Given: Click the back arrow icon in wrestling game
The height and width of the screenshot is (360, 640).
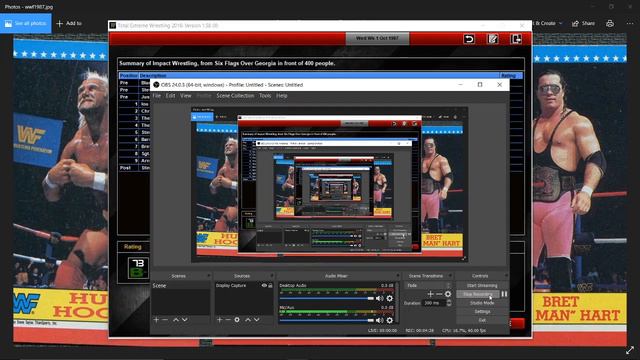Looking at the screenshot, I should 469,39.
